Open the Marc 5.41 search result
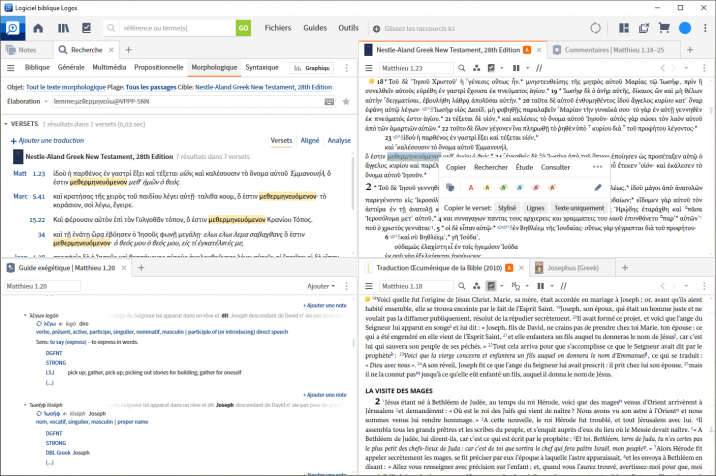716x476 pixels. [29, 196]
